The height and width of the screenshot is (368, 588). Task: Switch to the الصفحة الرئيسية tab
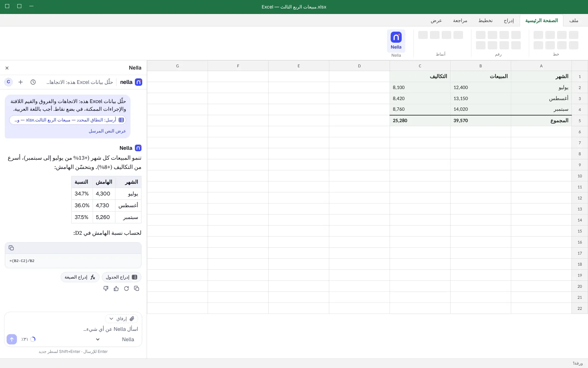click(x=541, y=21)
